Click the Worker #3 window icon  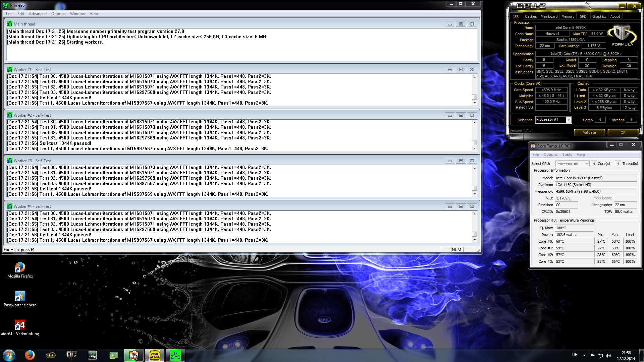click(10, 161)
